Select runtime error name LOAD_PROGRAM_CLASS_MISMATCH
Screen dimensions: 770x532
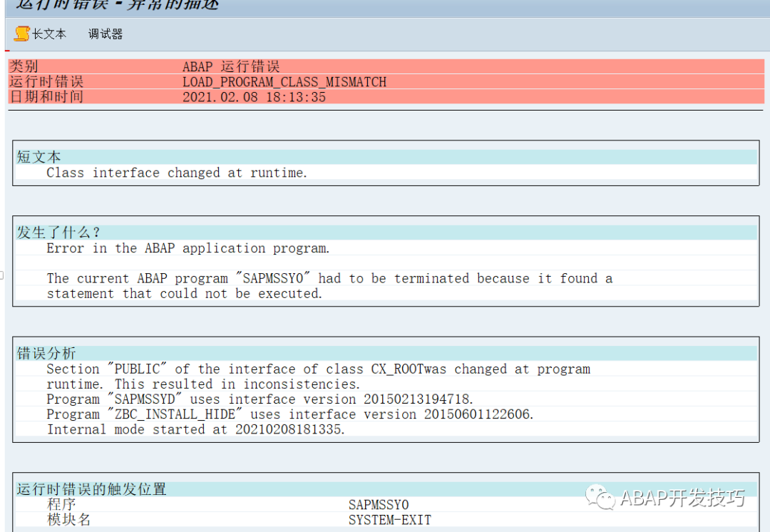[x=284, y=81]
